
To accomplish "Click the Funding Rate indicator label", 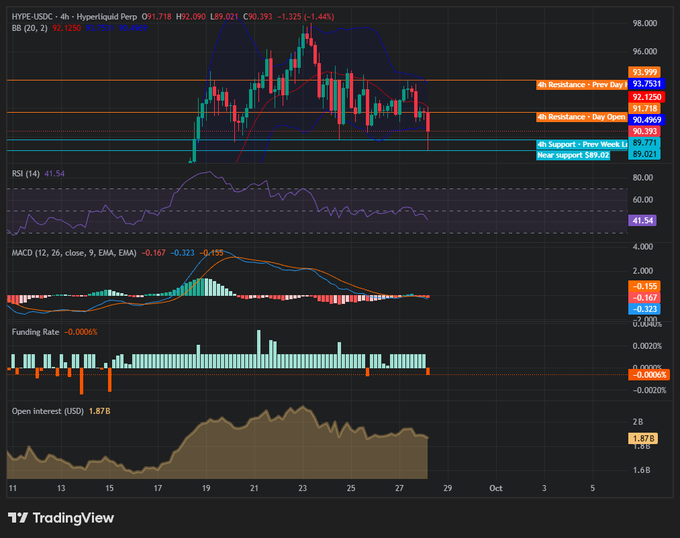I will coord(35,332).
